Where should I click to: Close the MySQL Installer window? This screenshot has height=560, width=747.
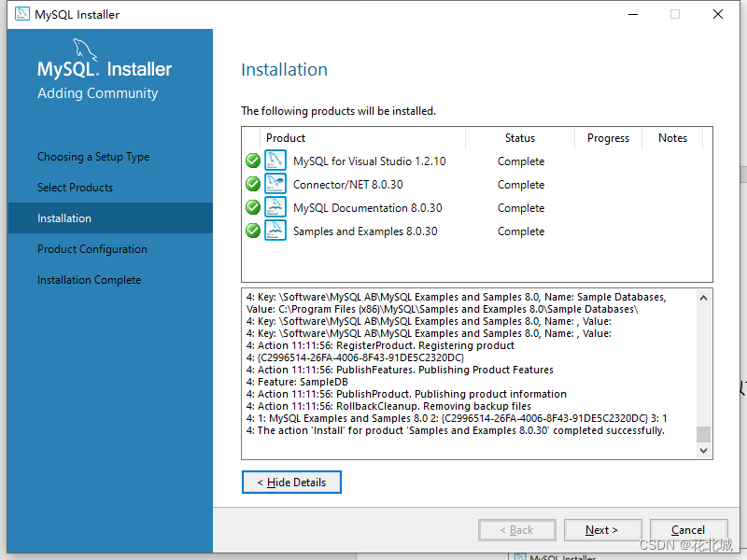point(718,14)
